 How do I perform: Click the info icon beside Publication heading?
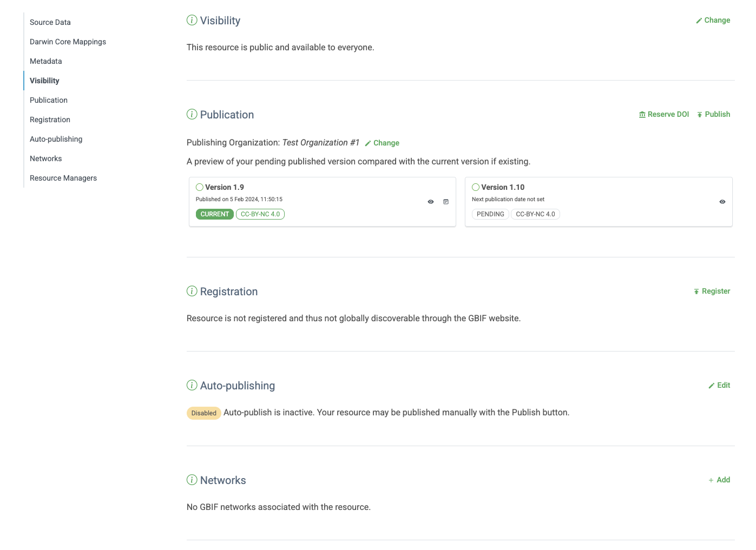click(192, 114)
